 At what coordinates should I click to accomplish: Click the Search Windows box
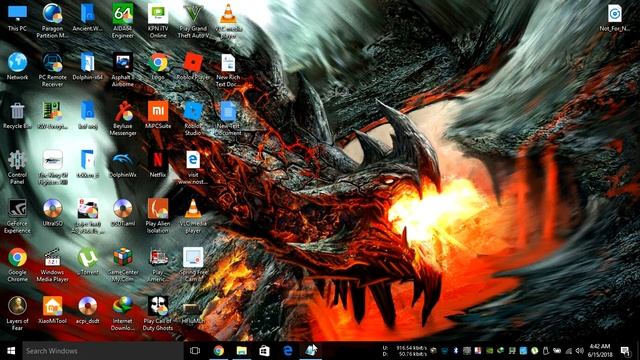click(x=102, y=351)
